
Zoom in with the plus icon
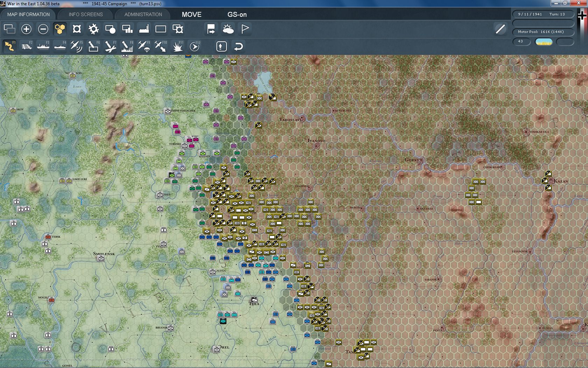point(26,29)
